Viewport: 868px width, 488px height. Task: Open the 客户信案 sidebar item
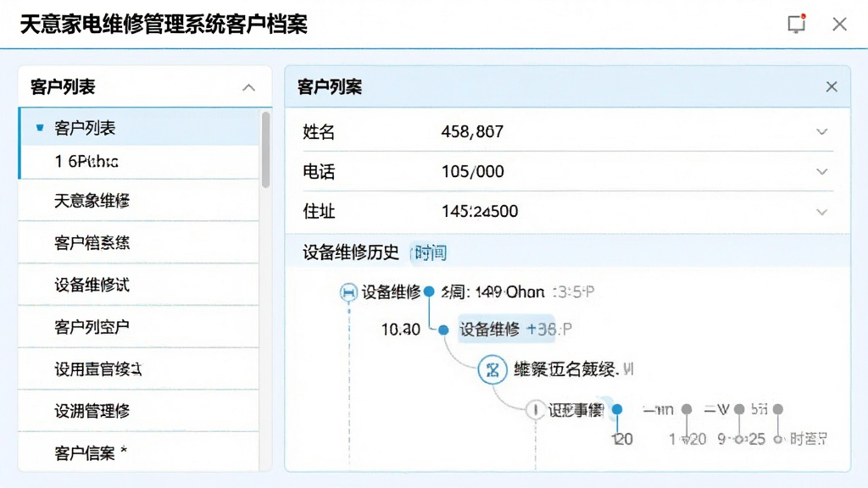[138, 452]
